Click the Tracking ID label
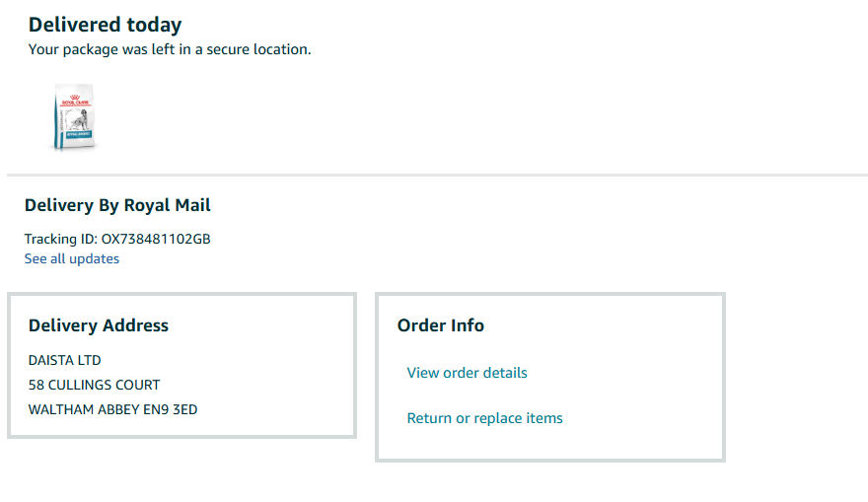 coord(61,239)
